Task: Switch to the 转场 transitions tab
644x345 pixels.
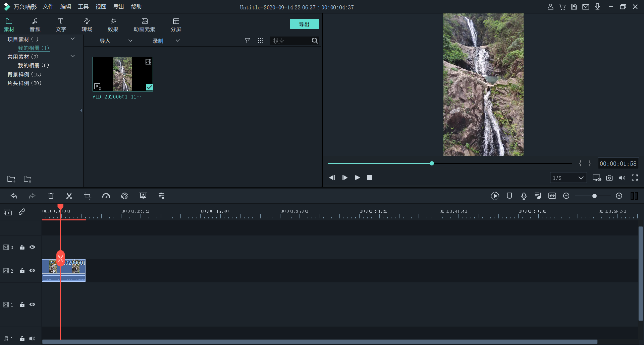Action: point(87,25)
